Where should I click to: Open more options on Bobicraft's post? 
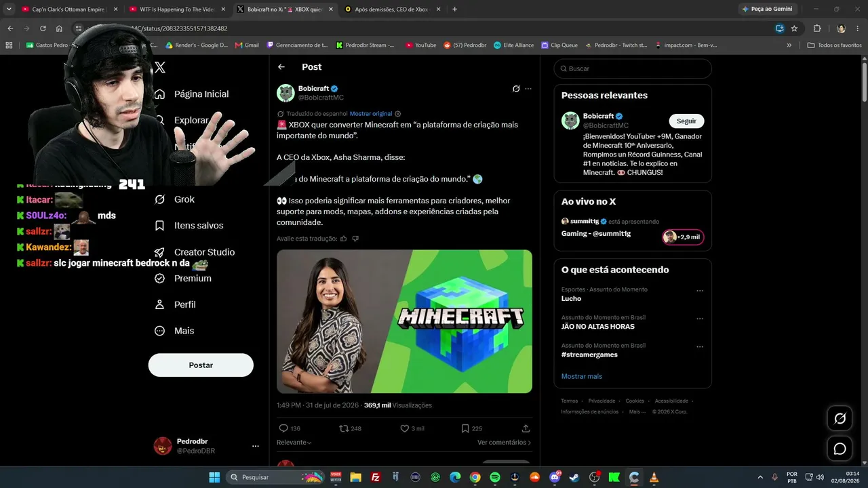pos(528,89)
